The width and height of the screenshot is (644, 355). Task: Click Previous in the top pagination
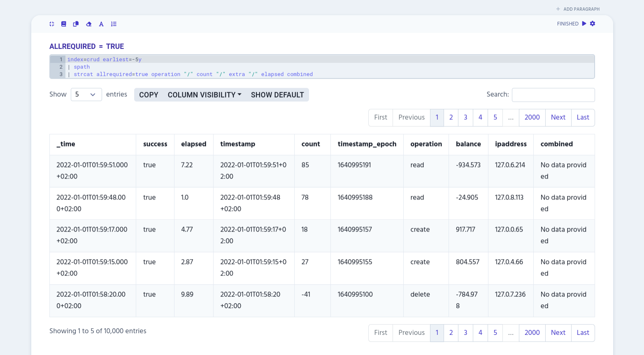click(412, 118)
